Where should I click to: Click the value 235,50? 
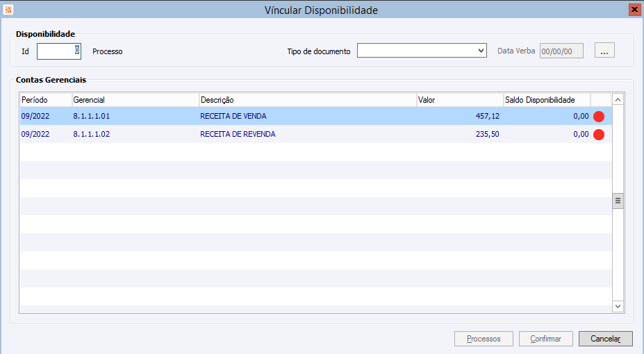click(x=488, y=134)
